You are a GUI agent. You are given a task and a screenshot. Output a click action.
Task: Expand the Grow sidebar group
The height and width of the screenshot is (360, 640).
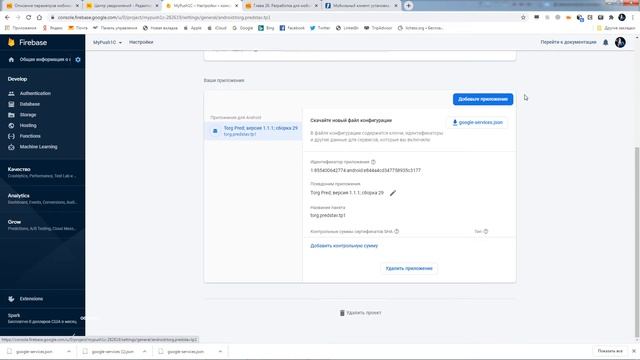tap(42, 225)
